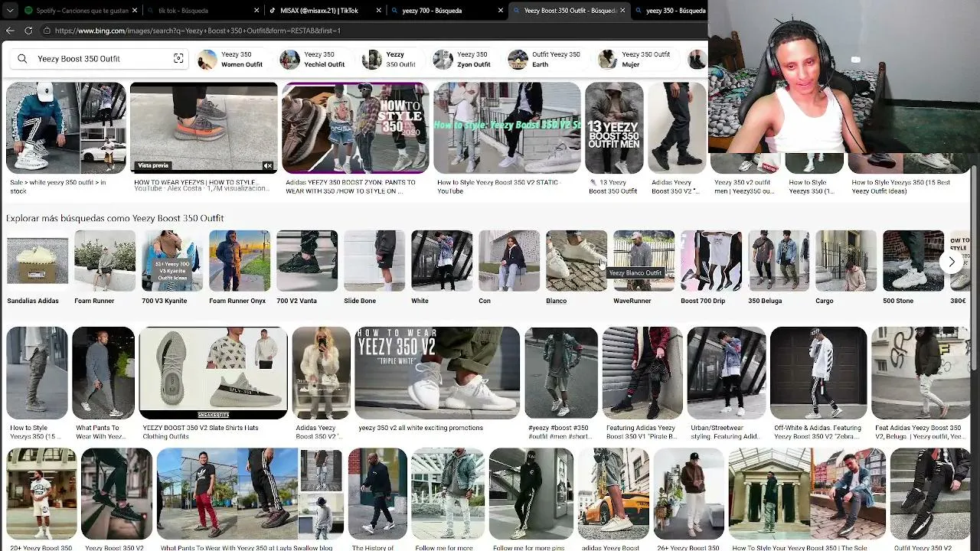Screen dimensions: 980x551
Task: Click the 'Sale > white yeezy 350 outfit > in stock' caption
Action: tap(58, 187)
